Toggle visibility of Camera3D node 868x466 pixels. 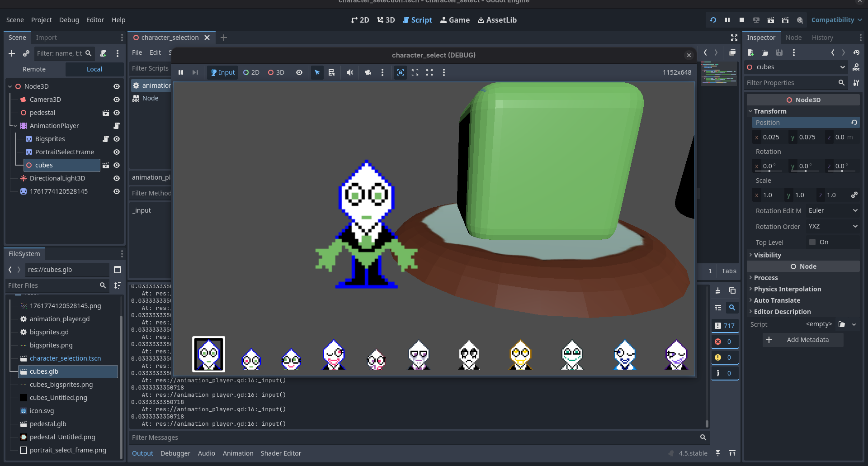point(117,100)
